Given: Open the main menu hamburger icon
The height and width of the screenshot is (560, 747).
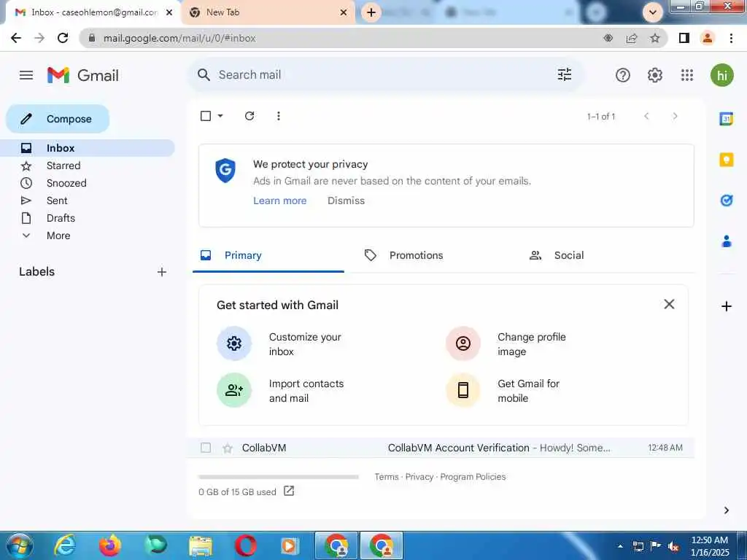Looking at the screenshot, I should [x=26, y=75].
